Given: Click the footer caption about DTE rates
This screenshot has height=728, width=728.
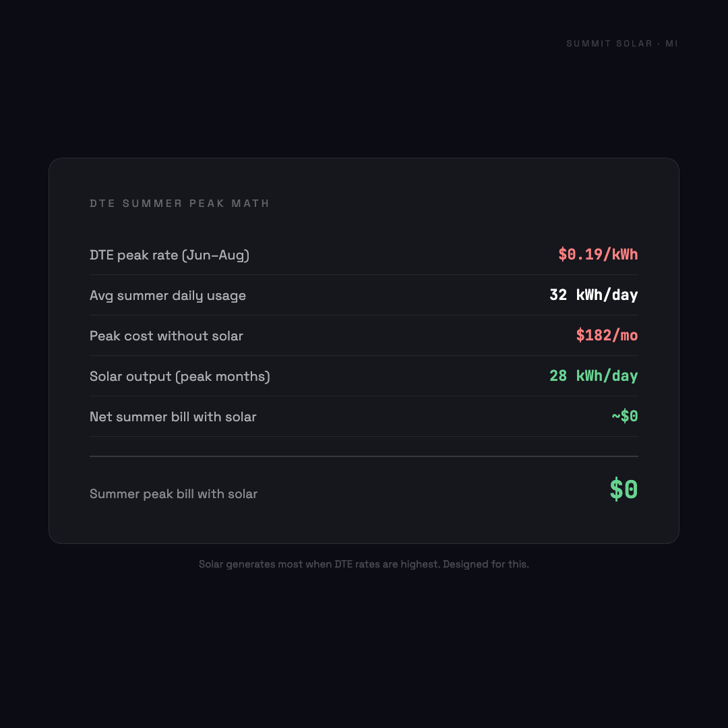Looking at the screenshot, I should pyautogui.click(x=363, y=564).
